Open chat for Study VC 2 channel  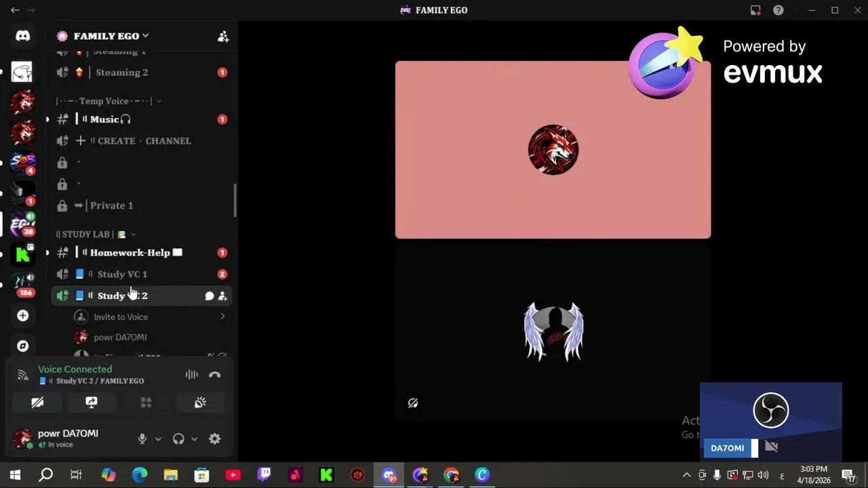click(210, 296)
